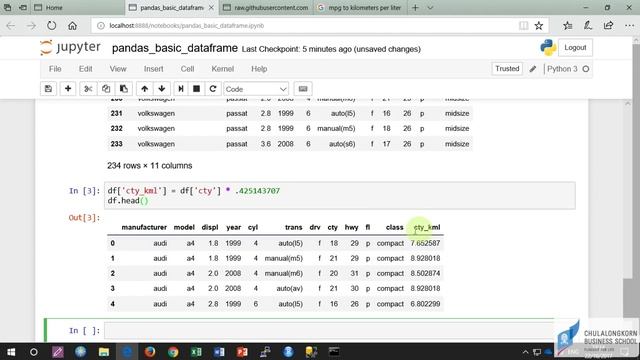Add page to favorites star icon
Image resolution: width=640 pixels, height=360 pixels.
(x=539, y=26)
